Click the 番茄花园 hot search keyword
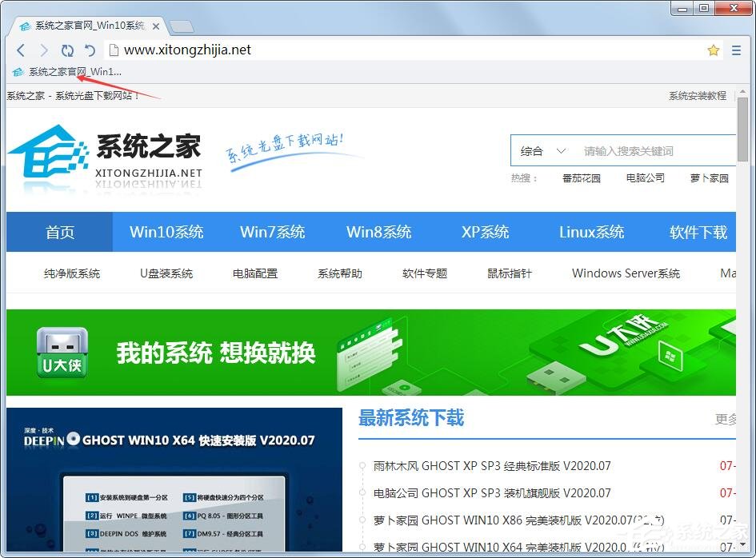The width and height of the screenshot is (756, 558). coord(582,177)
